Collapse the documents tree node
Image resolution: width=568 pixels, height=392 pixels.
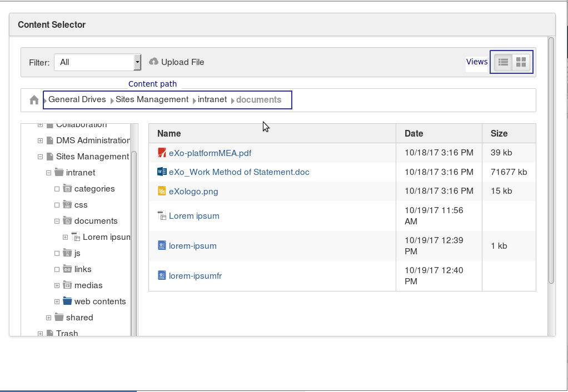pos(57,221)
